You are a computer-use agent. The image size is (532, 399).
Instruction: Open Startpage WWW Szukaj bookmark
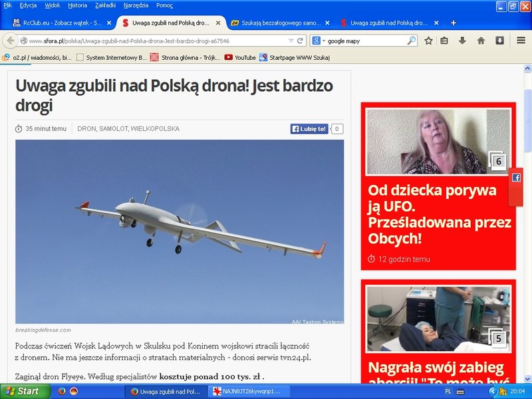pos(295,58)
